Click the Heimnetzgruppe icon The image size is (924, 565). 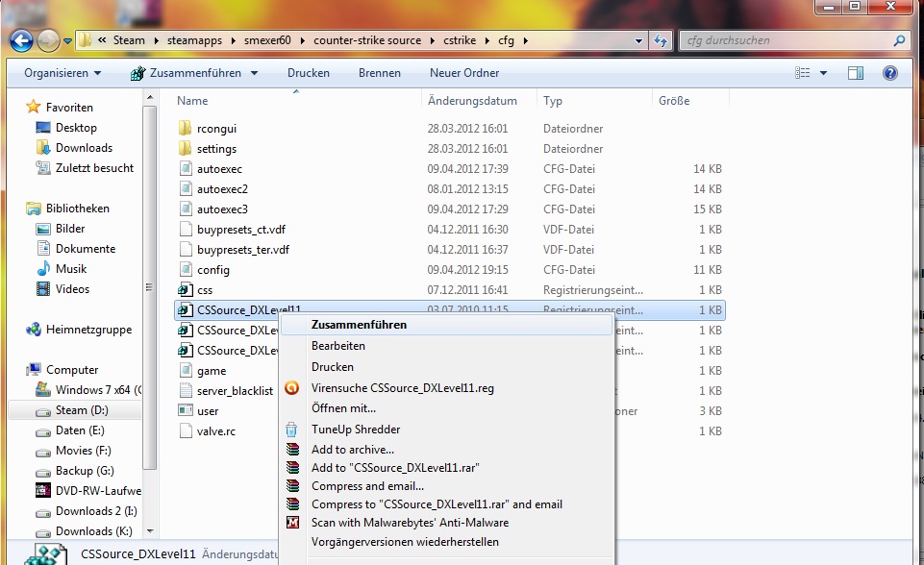33,330
